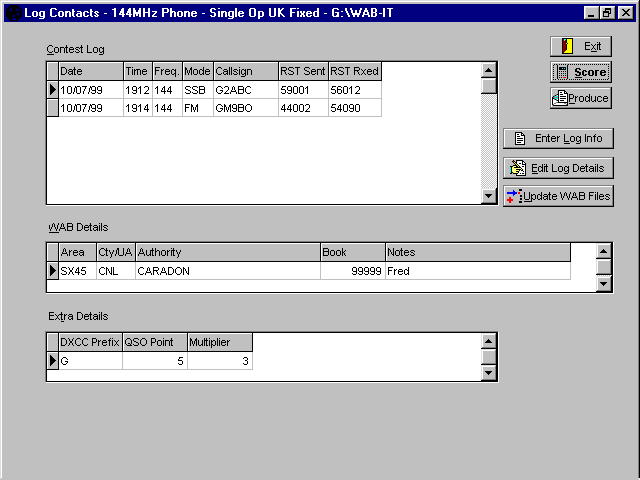Open Produce output button
This screenshot has width=640, height=480.
click(580, 98)
